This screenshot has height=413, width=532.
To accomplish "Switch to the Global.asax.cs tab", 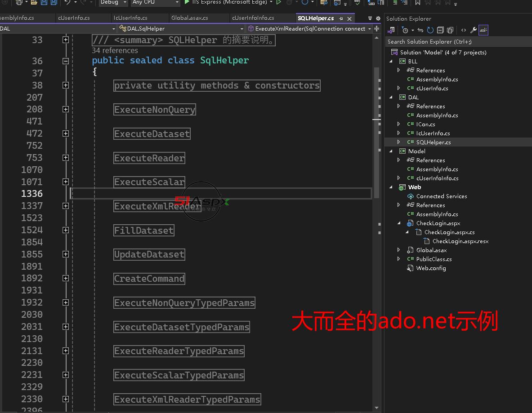I will pos(189,18).
